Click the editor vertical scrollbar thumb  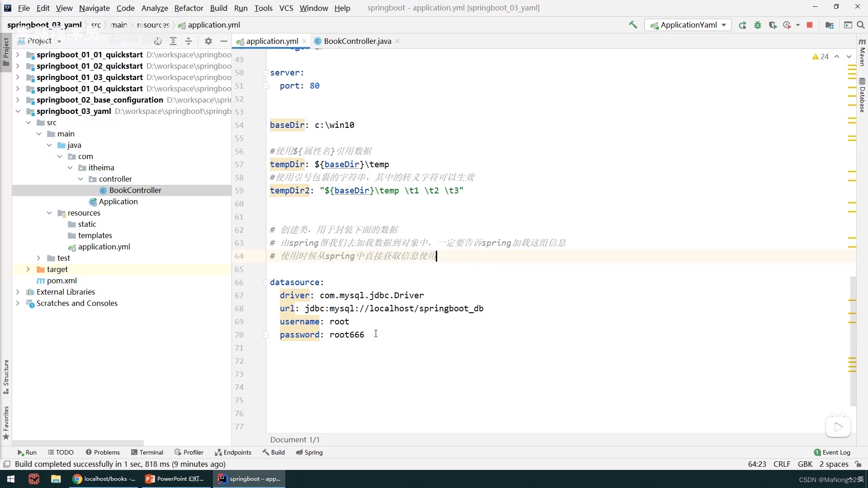click(853, 341)
